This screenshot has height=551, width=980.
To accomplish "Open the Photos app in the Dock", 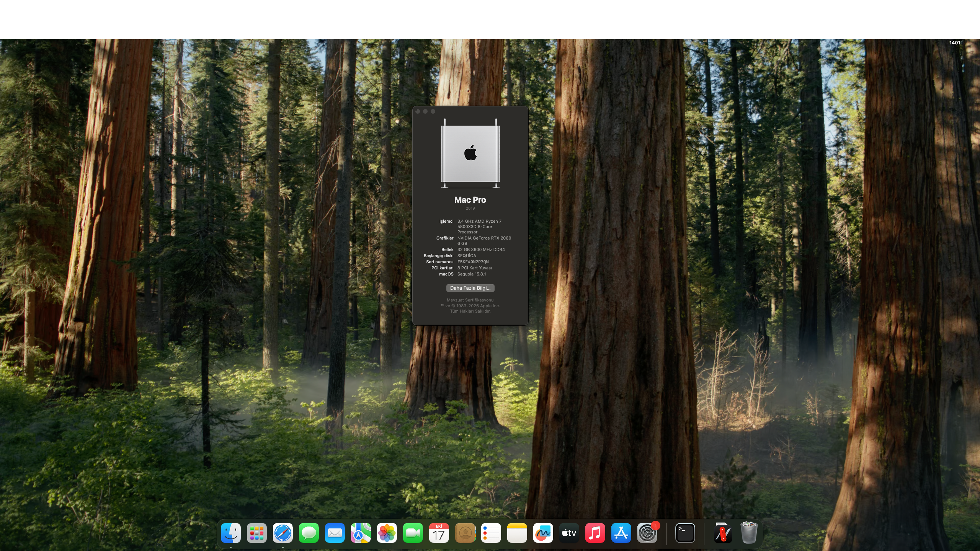I will (x=387, y=533).
